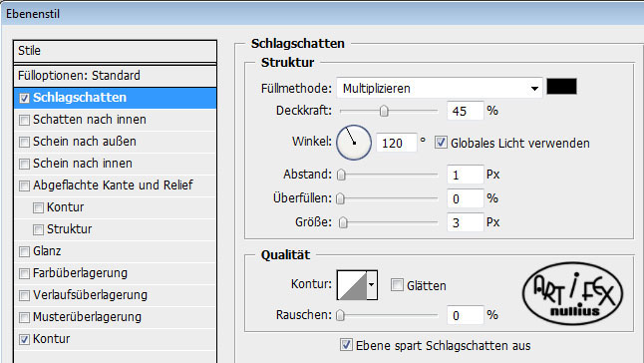Select the Musterüberlagerung row label
Image resolution: width=644 pixels, height=363 pixels.
tap(87, 317)
